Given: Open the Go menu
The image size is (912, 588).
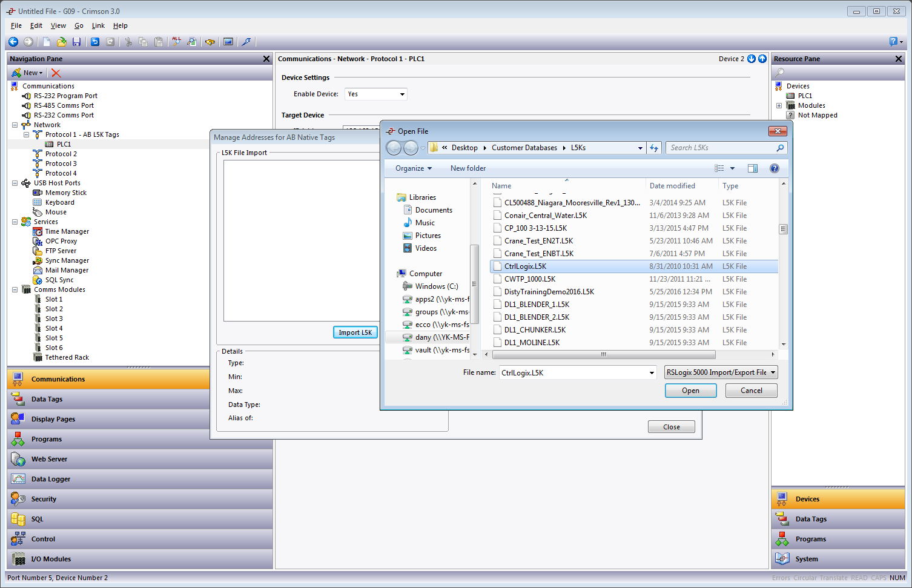Looking at the screenshot, I should pyautogui.click(x=79, y=25).
